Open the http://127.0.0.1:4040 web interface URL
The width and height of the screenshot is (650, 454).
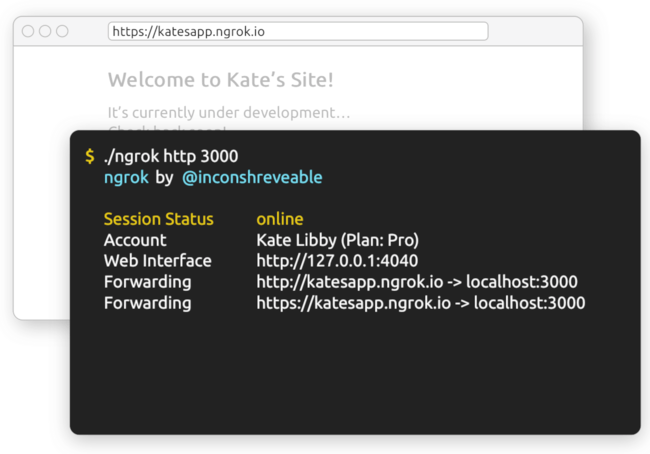pyautogui.click(x=337, y=261)
